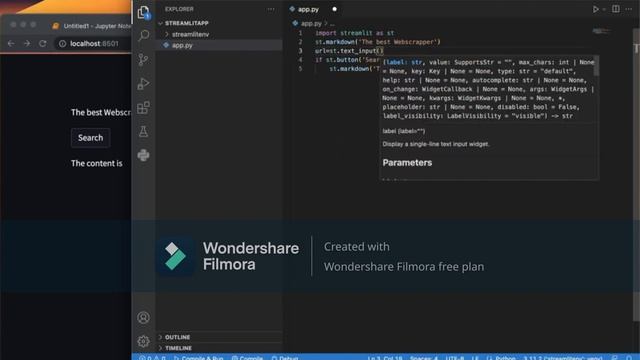Click the Debug status bar button

(285, 358)
